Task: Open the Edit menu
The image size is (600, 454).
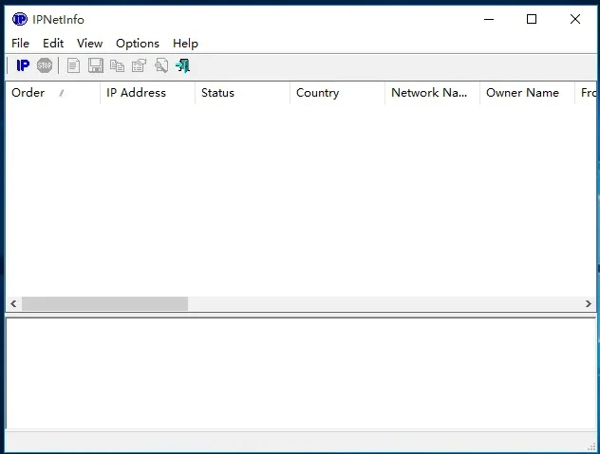Action: 53,43
